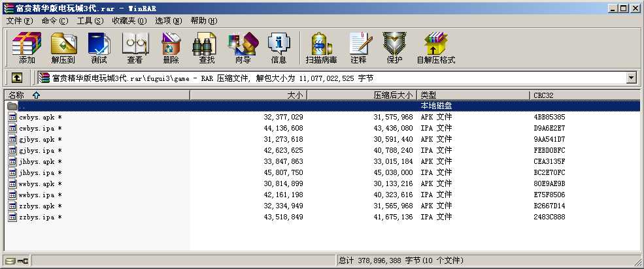The image size is (644, 269).
Task: Click the packed size 43,436,080
Action: pyautogui.click(x=393, y=128)
